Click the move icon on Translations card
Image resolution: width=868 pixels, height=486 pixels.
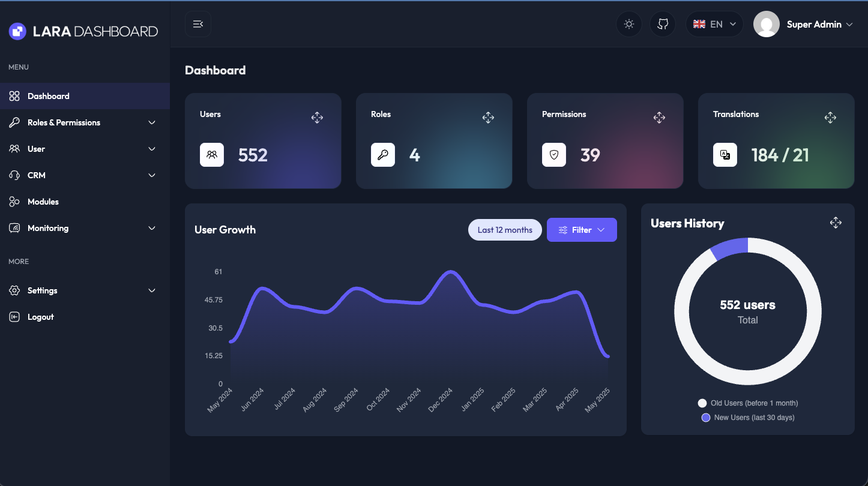click(830, 118)
